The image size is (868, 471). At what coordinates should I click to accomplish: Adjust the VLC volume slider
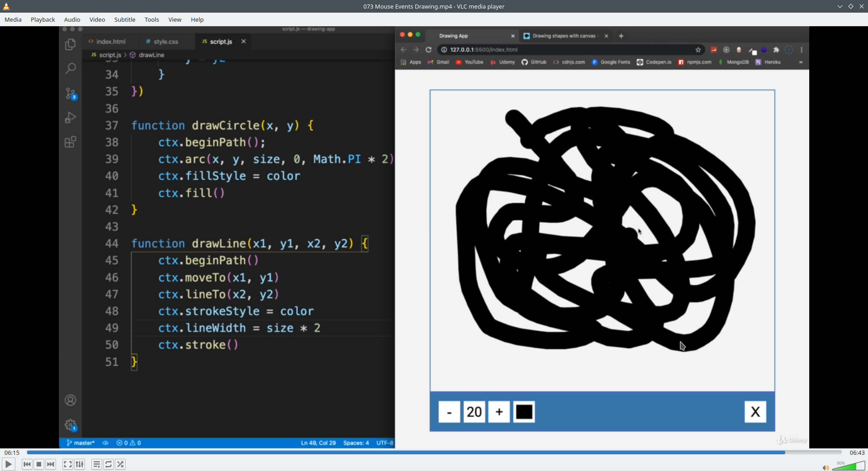click(849, 466)
